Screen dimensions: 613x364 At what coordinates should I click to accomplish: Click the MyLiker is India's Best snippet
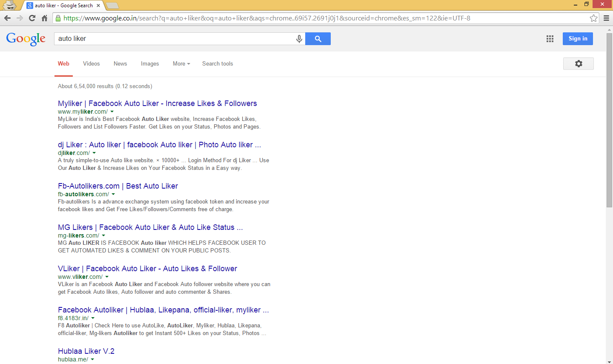159,123
